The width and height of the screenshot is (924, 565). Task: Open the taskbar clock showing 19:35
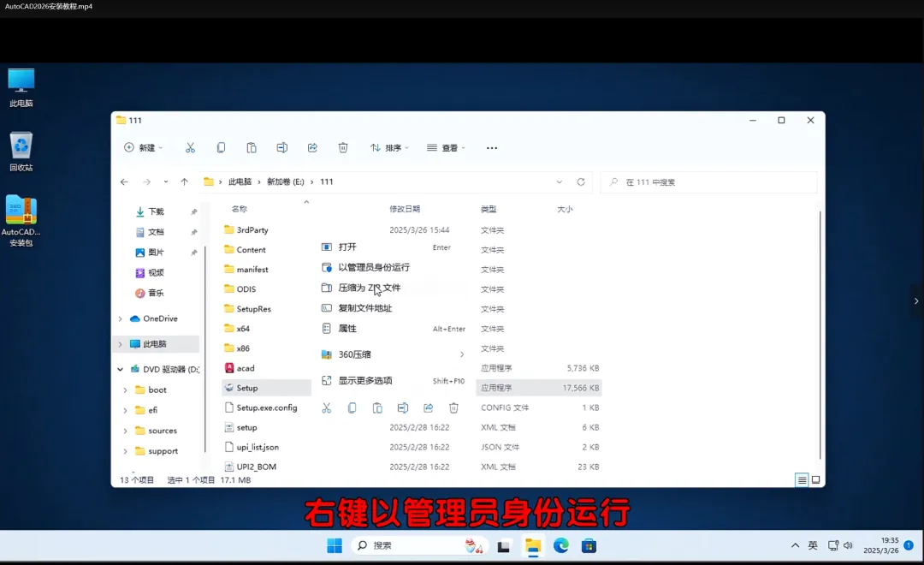(881, 545)
